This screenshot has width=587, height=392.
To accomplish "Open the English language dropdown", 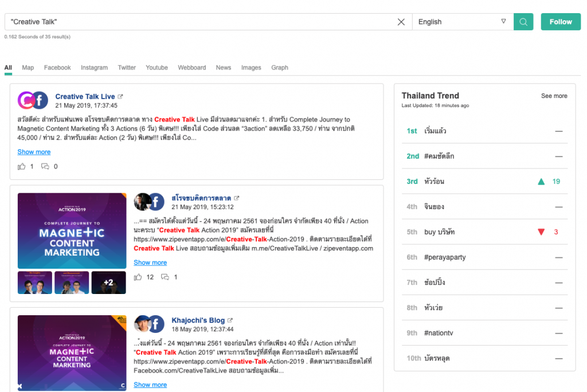I will (463, 22).
